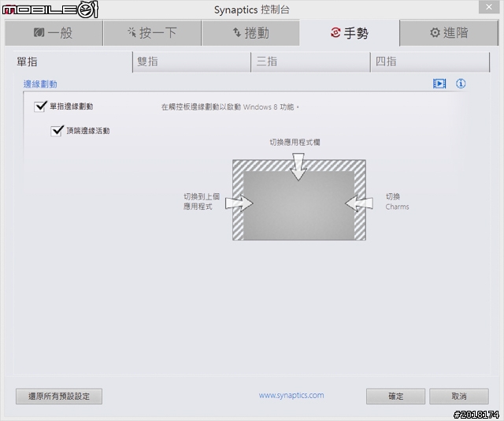Click the left-edge arrow in touchpad diagram
The height and width of the screenshot is (421, 504).
239,203
